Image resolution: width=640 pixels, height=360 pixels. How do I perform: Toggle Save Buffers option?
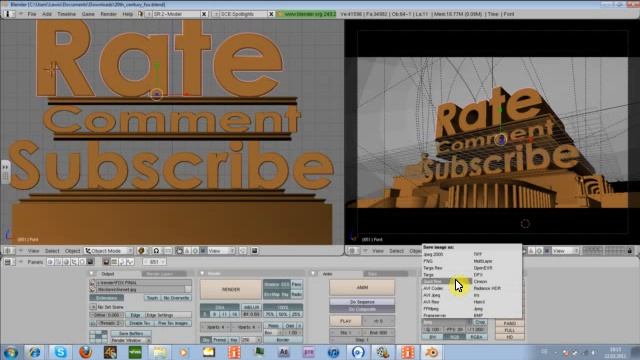pyautogui.click(x=131, y=333)
